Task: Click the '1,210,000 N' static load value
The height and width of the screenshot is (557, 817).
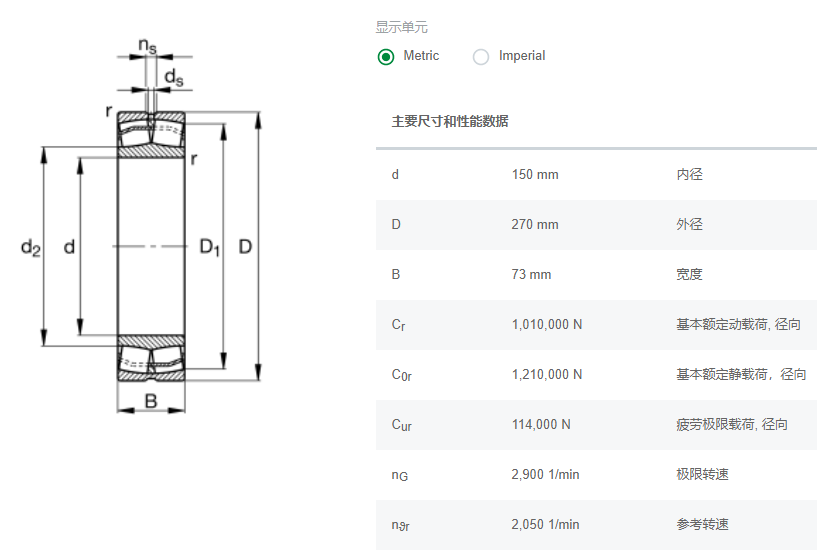Action: pos(547,375)
